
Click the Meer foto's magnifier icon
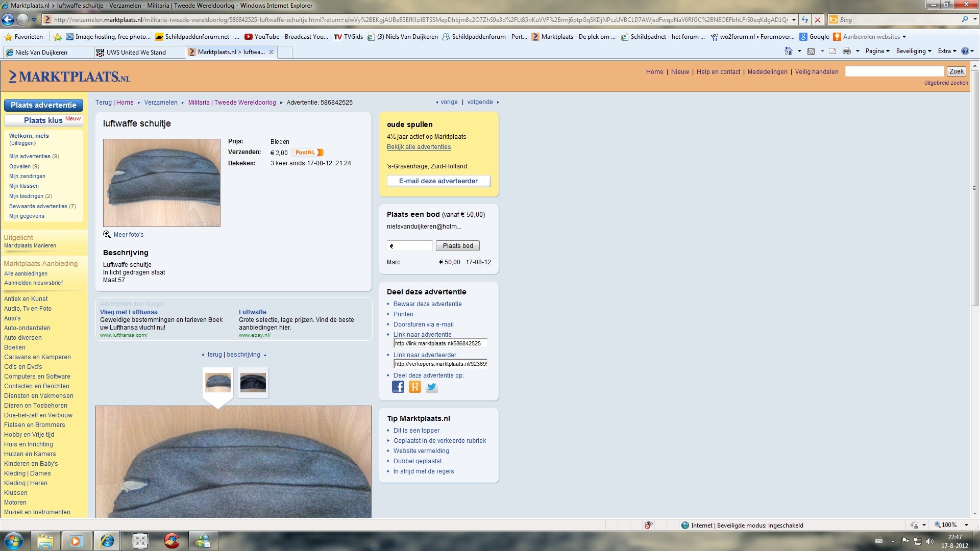click(107, 235)
